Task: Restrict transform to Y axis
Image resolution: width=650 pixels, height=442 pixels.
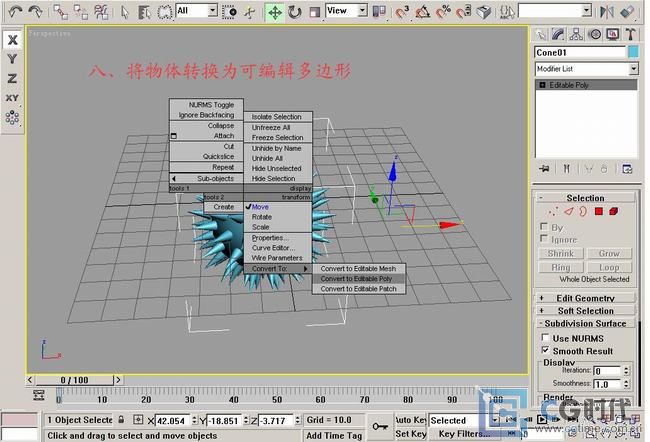Action: pos(12,59)
